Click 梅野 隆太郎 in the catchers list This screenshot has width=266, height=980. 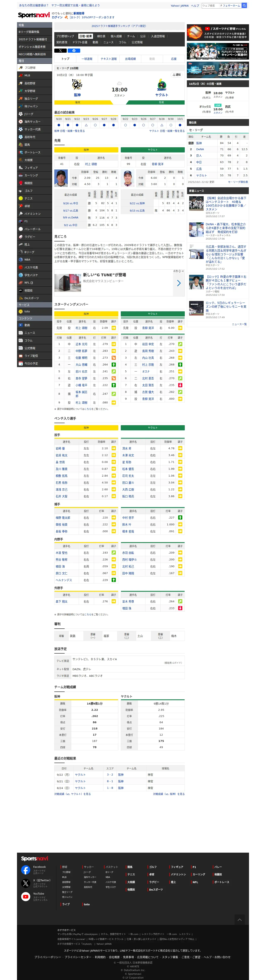63,517
